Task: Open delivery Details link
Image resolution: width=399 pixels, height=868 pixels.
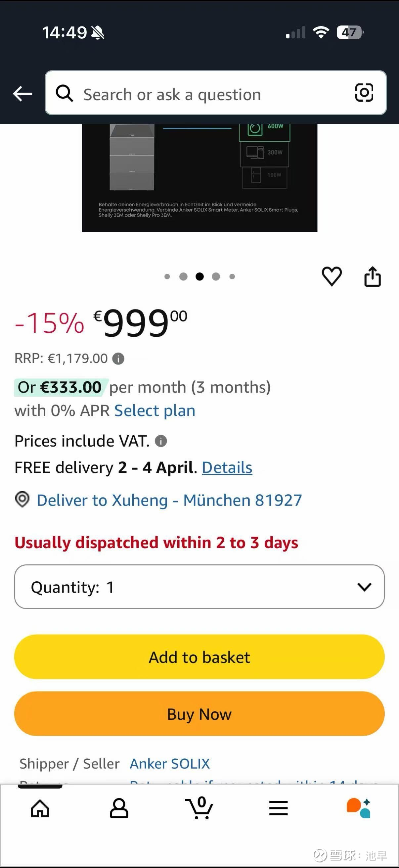Action: (x=227, y=468)
